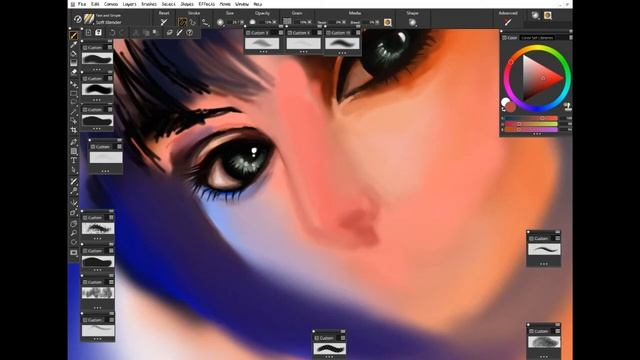Screen dimensions: 640x360
Task: Click the Reset tool icon
Action: (x=164, y=22)
